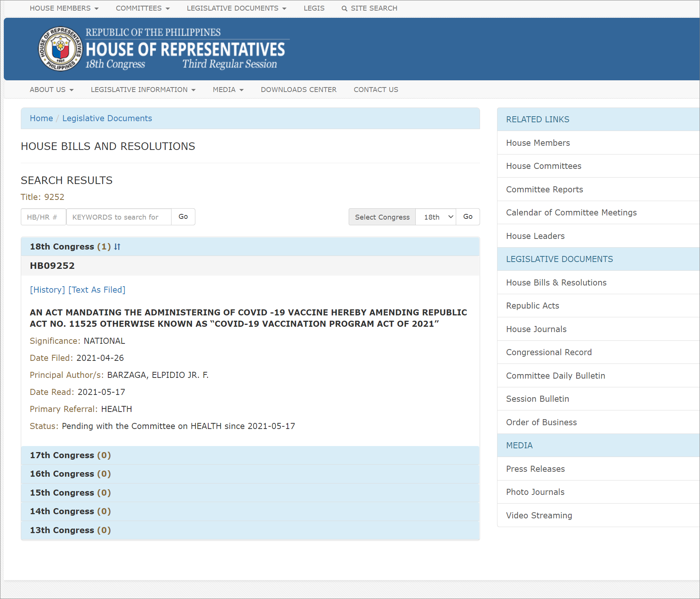Focus the HB/HR number field
Screen dimensions: 700x599
[x=44, y=217]
